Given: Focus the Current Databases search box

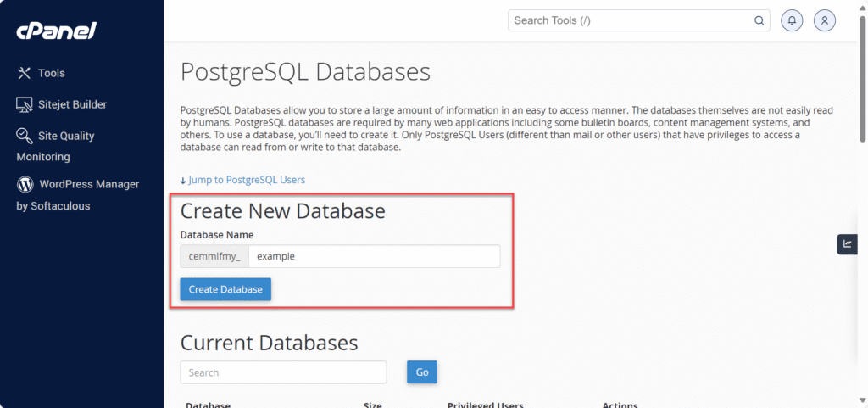Looking at the screenshot, I should pos(283,372).
